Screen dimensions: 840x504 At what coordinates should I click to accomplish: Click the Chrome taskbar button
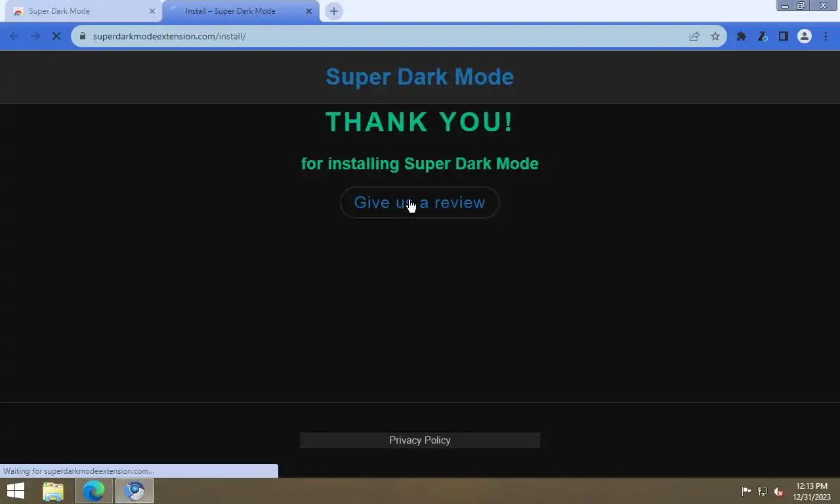click(x=135, y=491)
